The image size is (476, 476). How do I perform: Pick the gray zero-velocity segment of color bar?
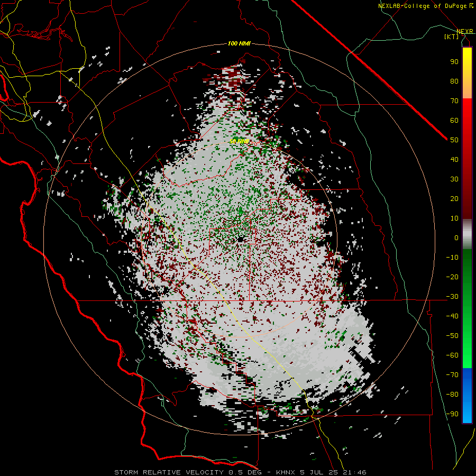467,234
